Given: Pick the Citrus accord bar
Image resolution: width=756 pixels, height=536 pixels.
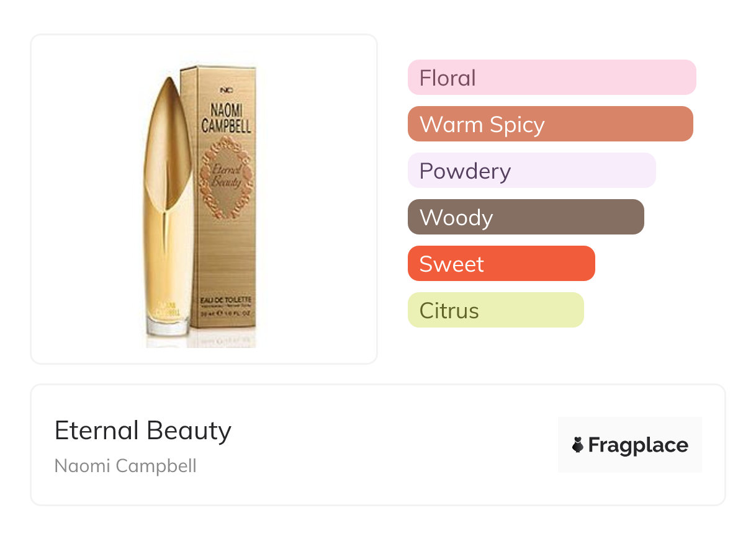Looking at the screenshot, I should pos(495,310).
